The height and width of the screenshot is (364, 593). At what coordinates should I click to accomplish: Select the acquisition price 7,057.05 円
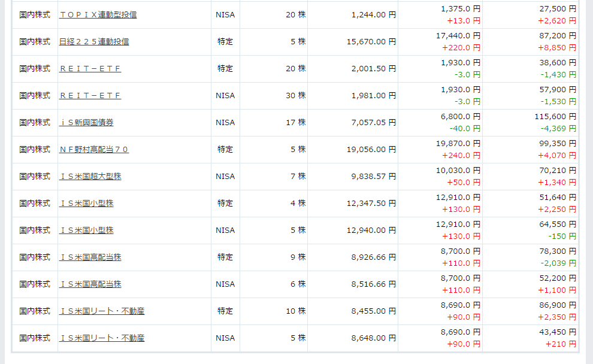click(x=374, y=123)
